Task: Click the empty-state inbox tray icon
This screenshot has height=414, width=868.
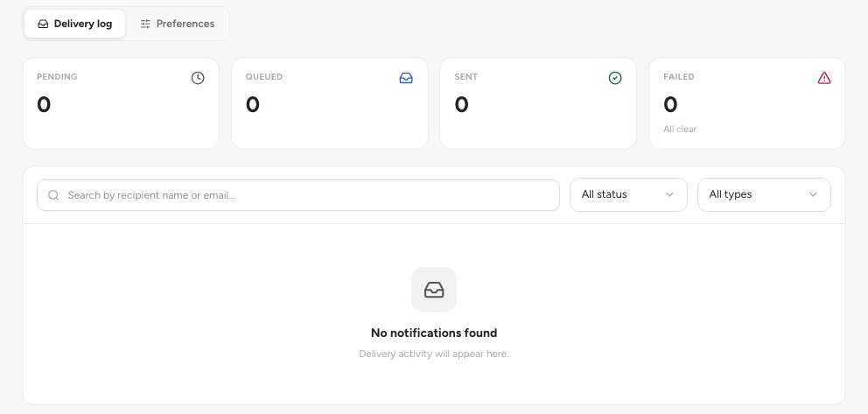Action: pos(434,290)
